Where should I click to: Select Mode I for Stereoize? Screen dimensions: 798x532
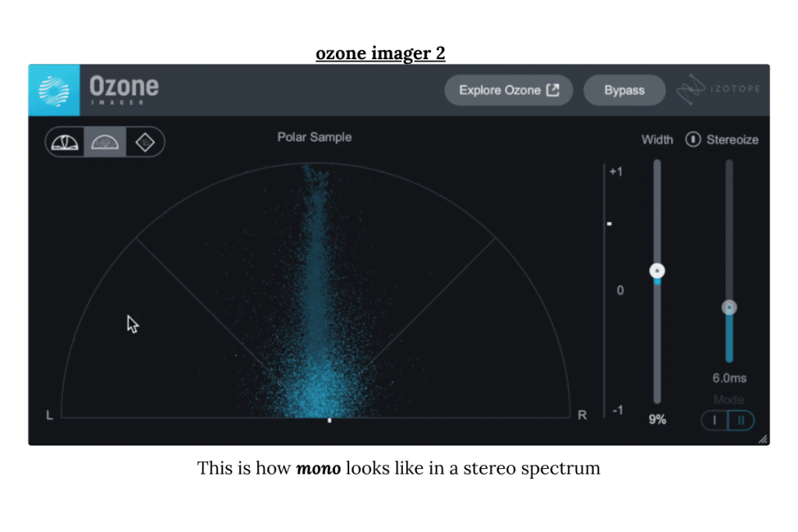[x=715, y=420]
